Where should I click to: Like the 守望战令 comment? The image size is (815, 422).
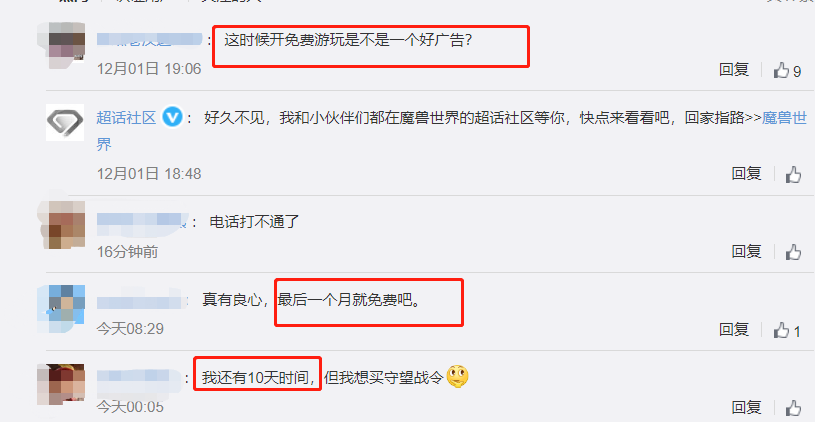coord(793,407)
